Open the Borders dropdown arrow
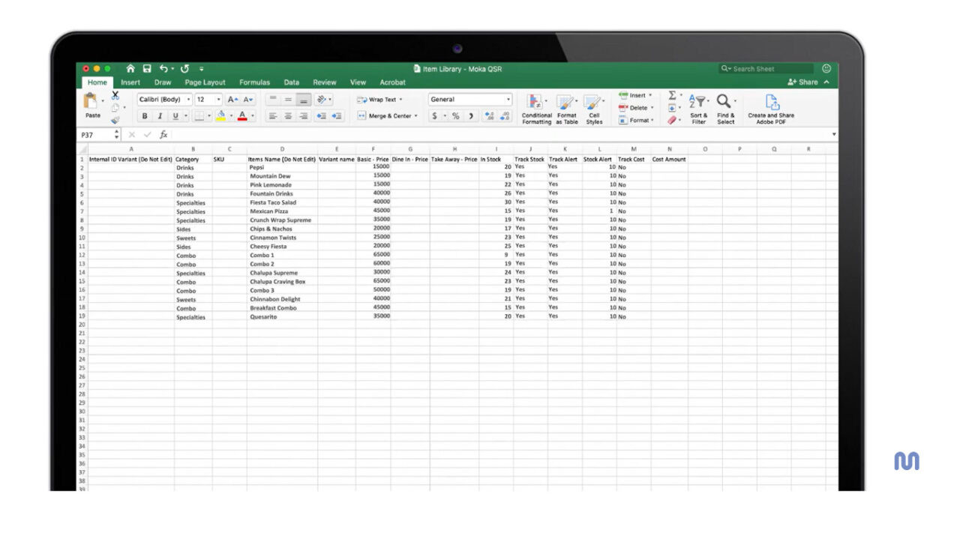The width and height of the screenshot is (960, 560). point(210,116)
